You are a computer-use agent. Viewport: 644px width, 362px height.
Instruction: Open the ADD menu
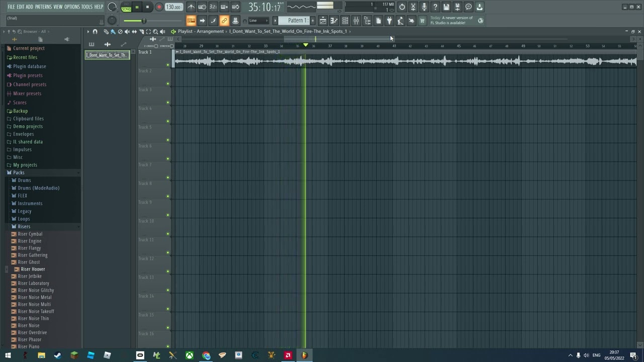pyautogui.click(x=30, y=7)
